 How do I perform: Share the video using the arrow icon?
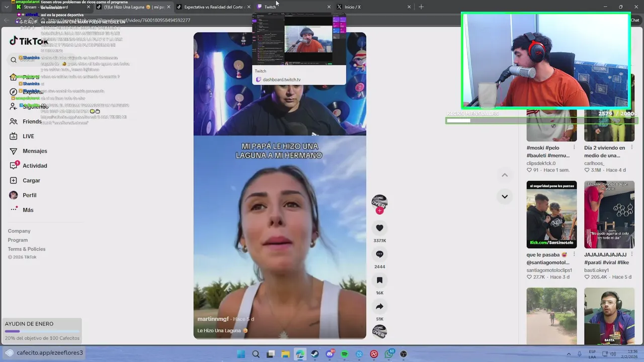(379, 306)
